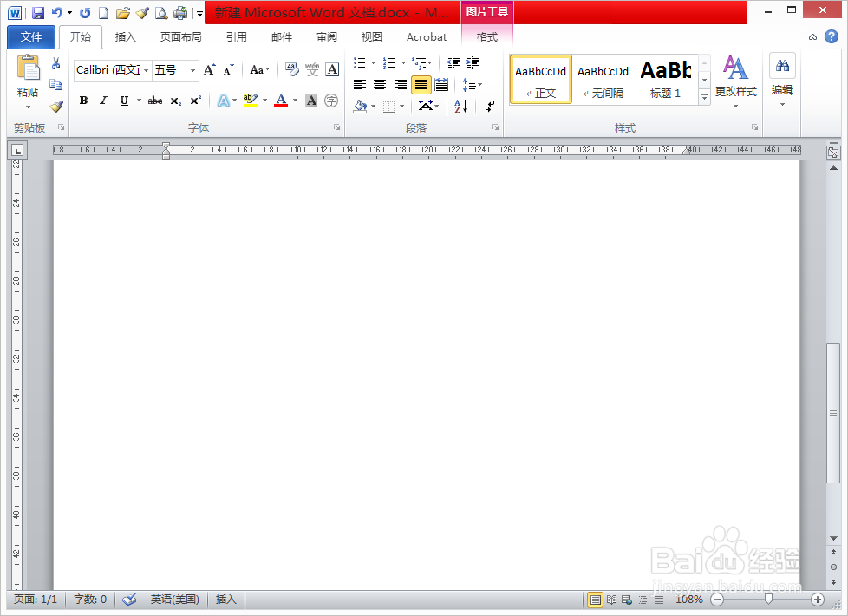
Task: Open the Change Case Aa dropdown
Action: 259,69
